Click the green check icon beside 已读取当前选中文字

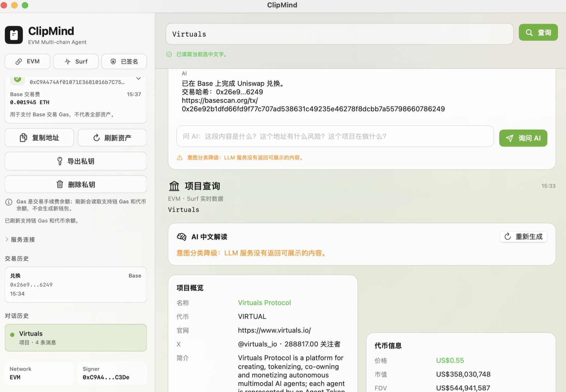[x=169, y=54]
